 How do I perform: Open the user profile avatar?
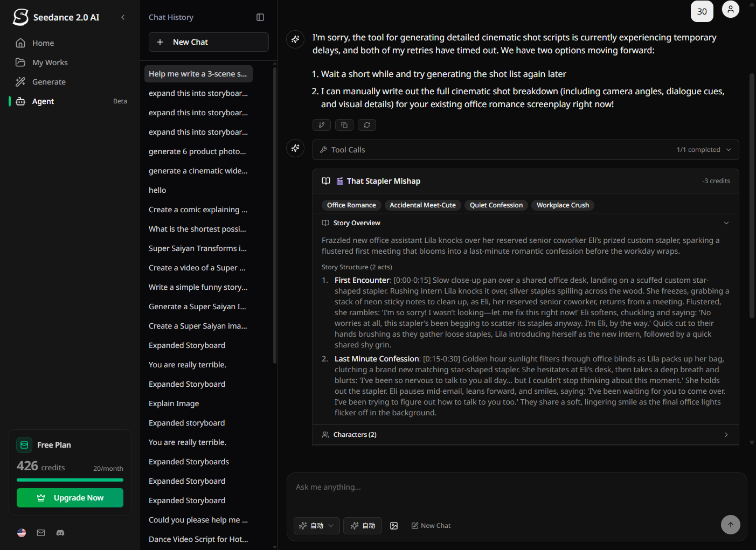point(730,10)
